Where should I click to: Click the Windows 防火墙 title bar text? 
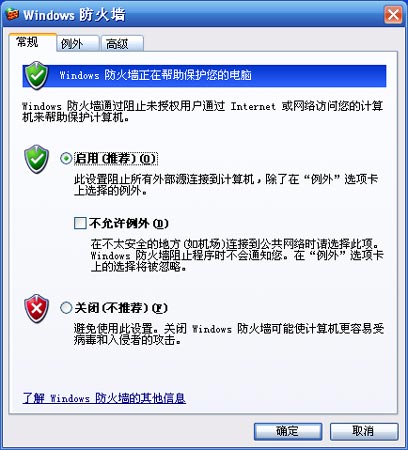(74, 15)
